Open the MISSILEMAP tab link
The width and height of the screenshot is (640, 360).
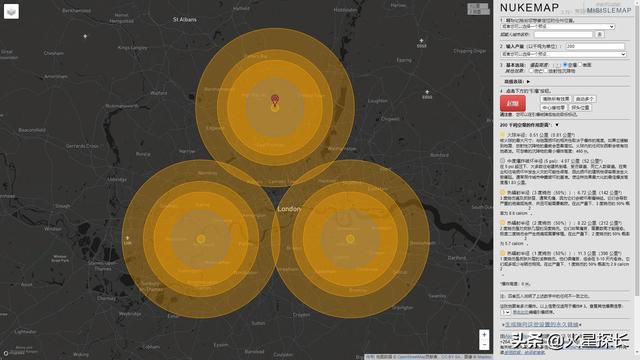pyautogui.click(x=609, y=11)
